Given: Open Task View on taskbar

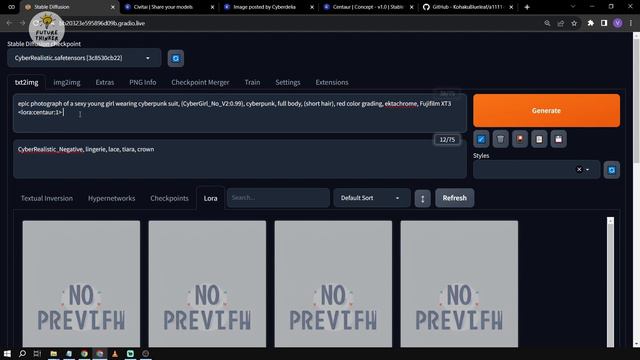Looking at the screenshot, I should point(37,353).
